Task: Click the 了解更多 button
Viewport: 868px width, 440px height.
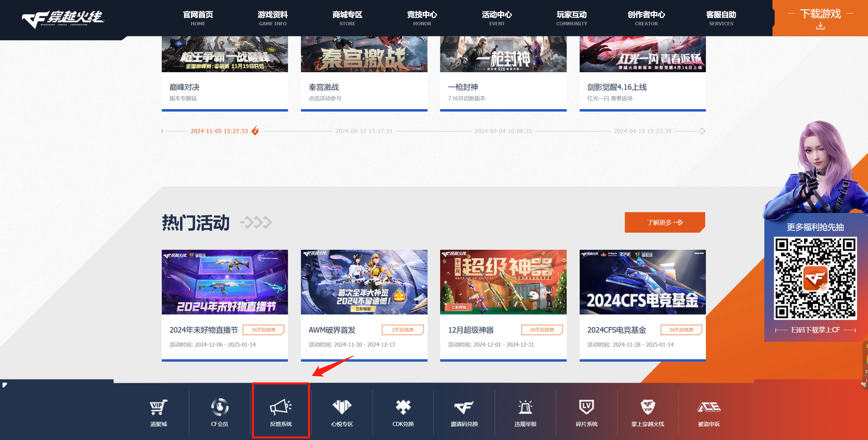Action: (665, 222)
